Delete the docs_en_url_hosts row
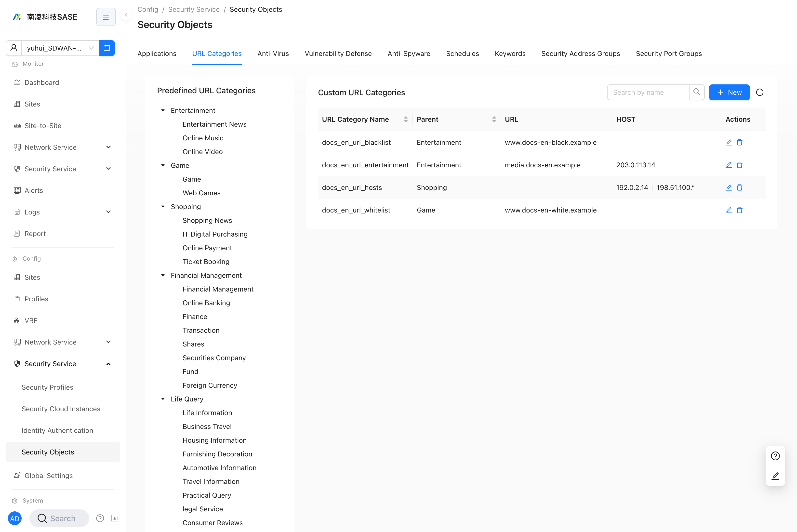The height and width of the screenshot is (532, 797). pos(740,188)
